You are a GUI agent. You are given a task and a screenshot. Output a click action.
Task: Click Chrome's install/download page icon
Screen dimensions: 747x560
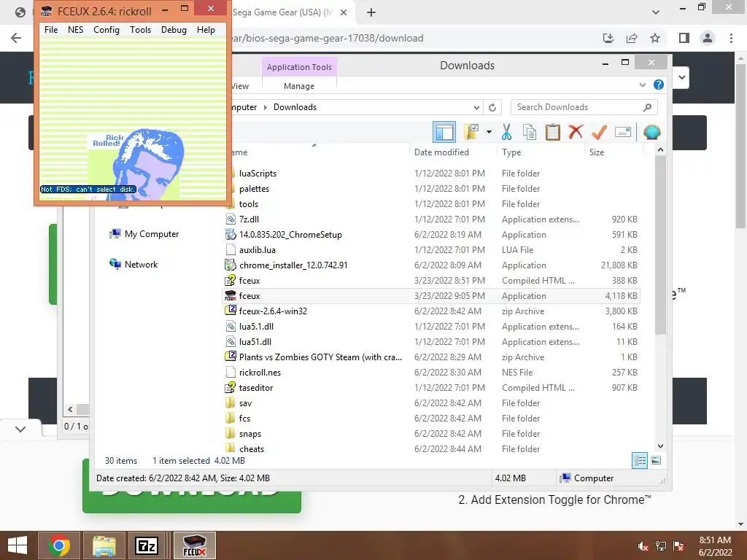(608, 38)
